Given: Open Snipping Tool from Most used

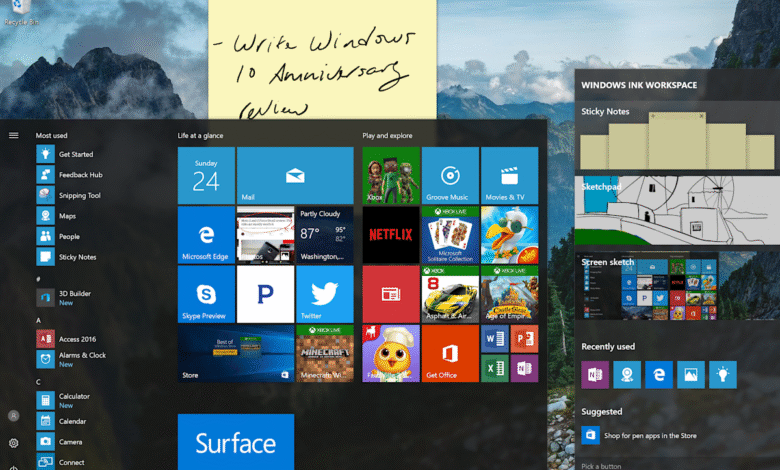Looking at the screenshot, I should pyautogui.click(x=79, y=196).
